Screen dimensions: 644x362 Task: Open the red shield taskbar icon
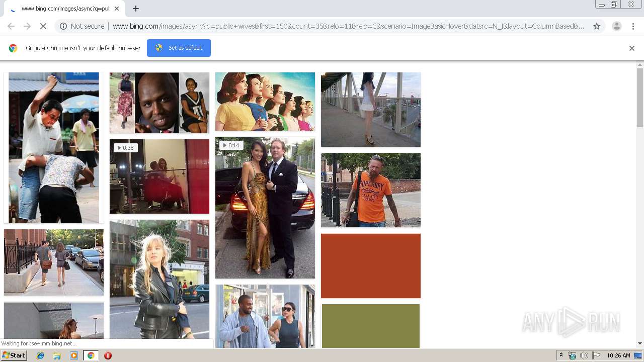108,355
